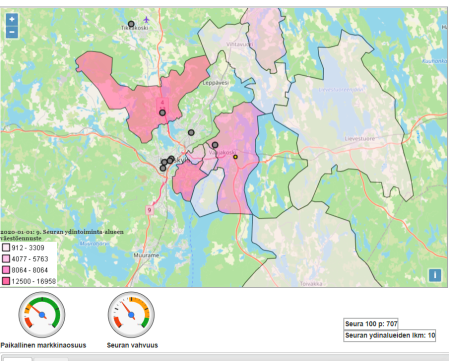This screenshot has width=449, height=361.
Task: Zoom out the map with minus button
Action: pyautogui.click(x=12, y=32)
